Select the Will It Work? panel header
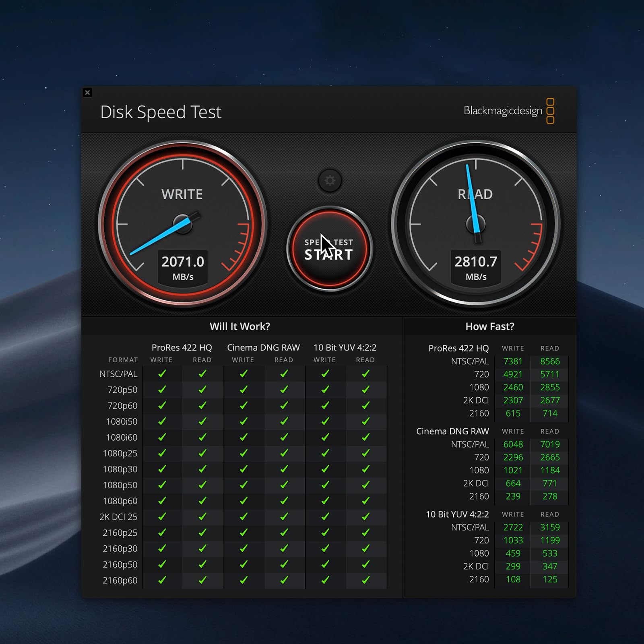 coord(240,326)
